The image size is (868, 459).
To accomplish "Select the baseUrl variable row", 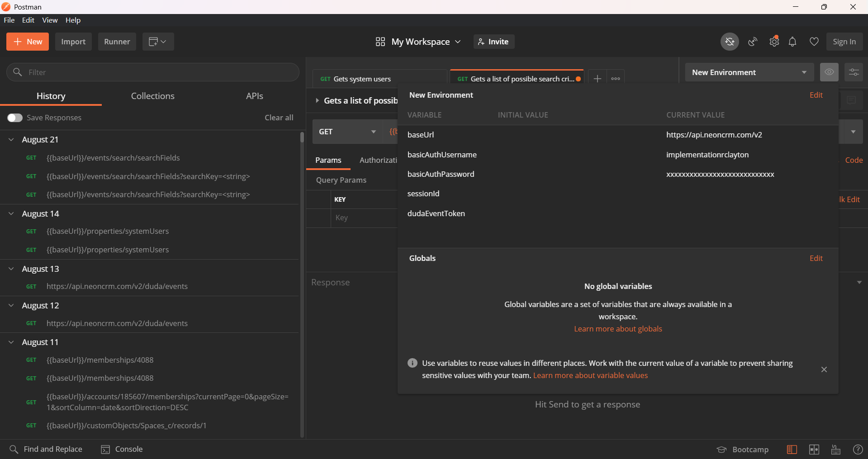I will (x=618, y=135).
